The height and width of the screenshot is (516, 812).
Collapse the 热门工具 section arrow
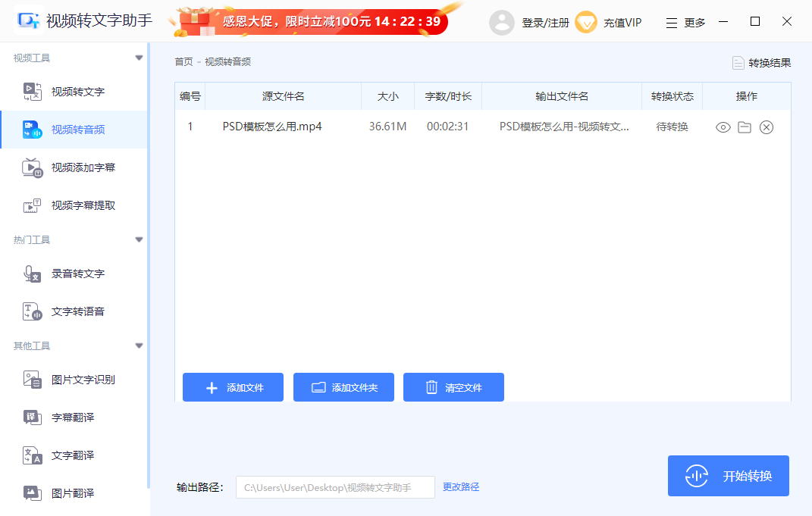pos(139,239)
